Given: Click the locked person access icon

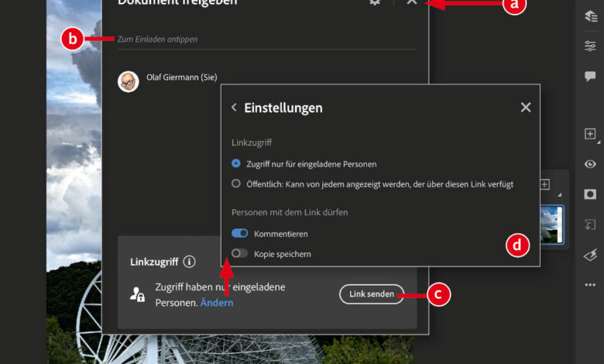Looking at the screenshot, I should [137, 294].
